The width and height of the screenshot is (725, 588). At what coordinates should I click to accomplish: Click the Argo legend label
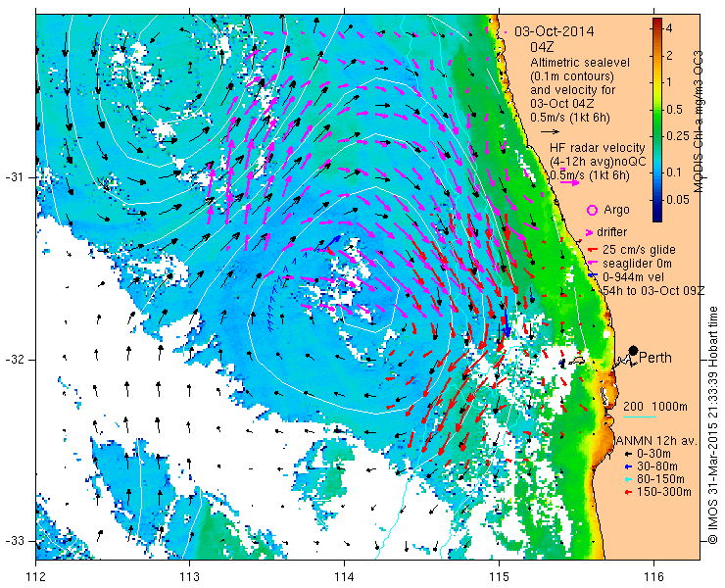pos(616,210)
